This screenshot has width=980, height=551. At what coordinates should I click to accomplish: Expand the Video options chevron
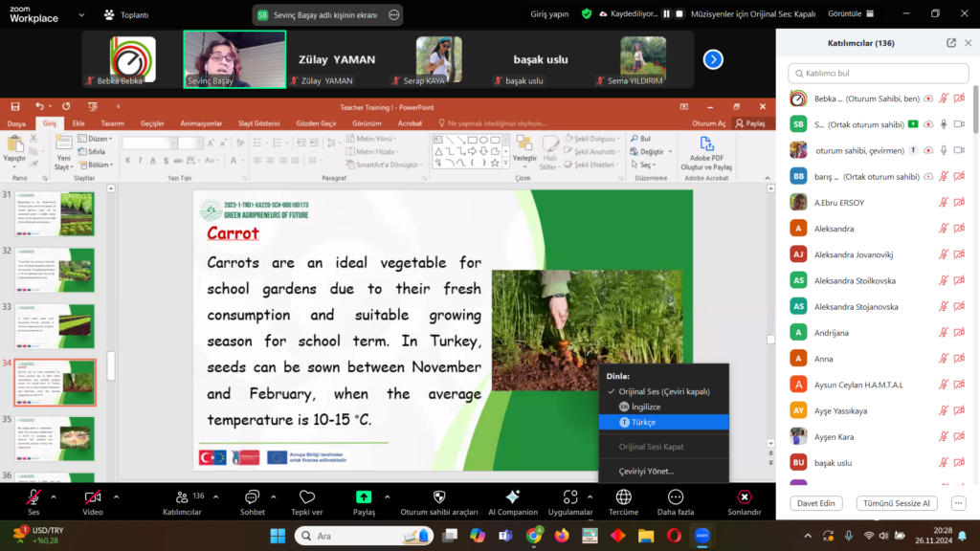(117, 496)
